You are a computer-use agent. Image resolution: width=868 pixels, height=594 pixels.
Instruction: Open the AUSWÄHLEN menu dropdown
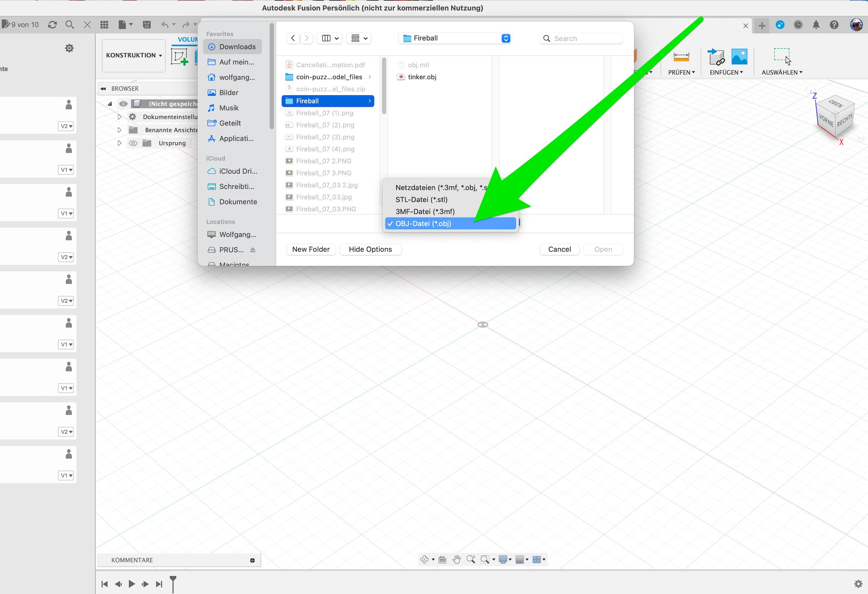(782, 73)
